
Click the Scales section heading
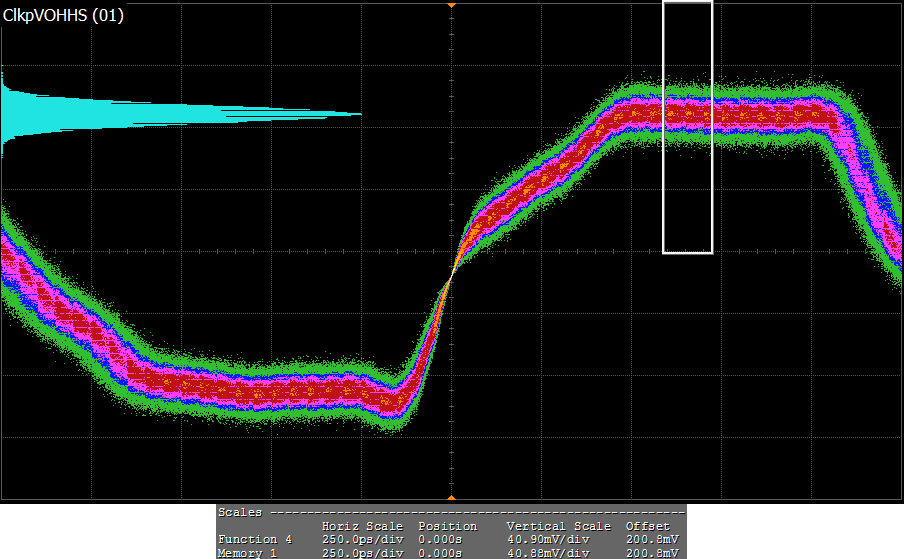pyautogui.click(x=239, y=512)
